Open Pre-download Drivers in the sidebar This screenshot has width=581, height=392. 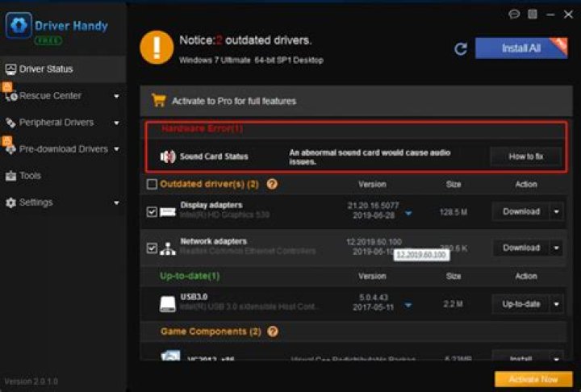pyautogui.click(x=63, y=149)
